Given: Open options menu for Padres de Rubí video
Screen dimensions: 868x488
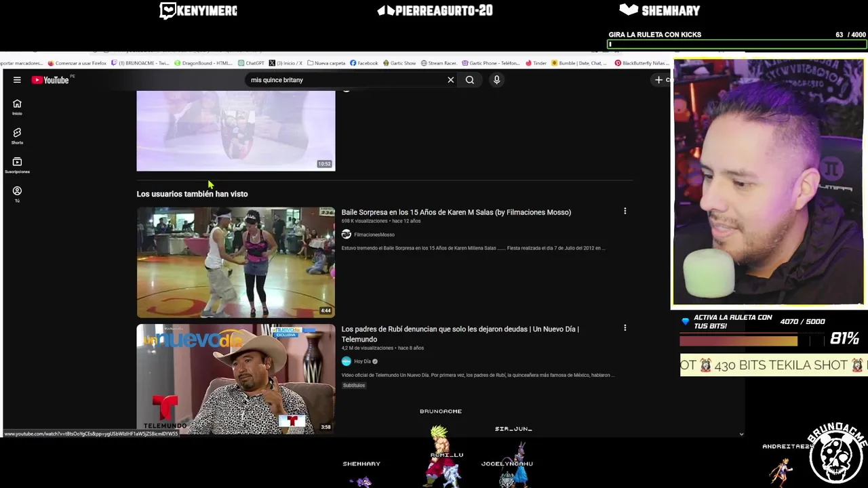Looking at the screenshot, I should 625,328.
